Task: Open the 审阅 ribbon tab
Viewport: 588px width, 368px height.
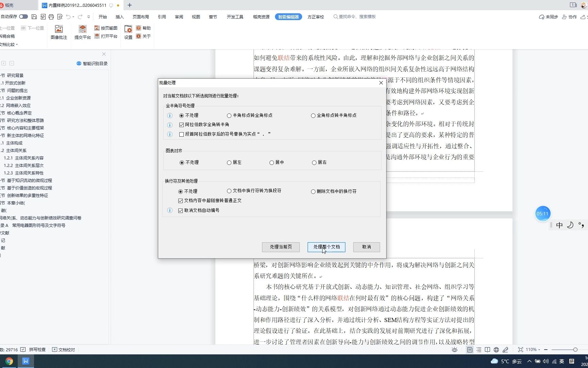Action: point(179,17)
